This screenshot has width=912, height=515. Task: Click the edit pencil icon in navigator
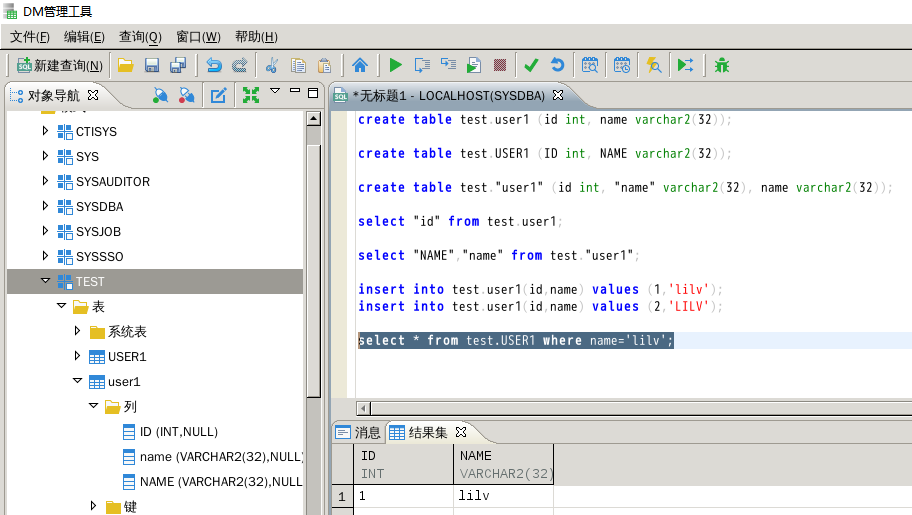tap(219, 95)
